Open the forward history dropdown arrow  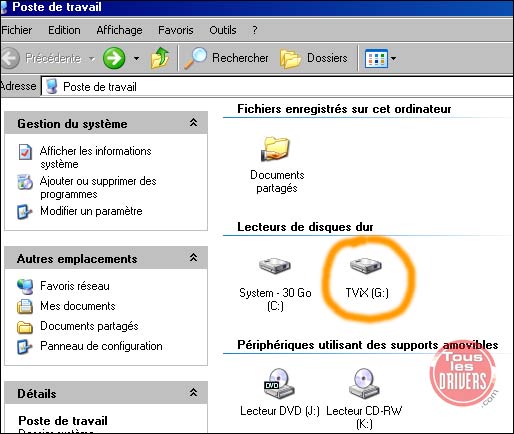point(136,59)
